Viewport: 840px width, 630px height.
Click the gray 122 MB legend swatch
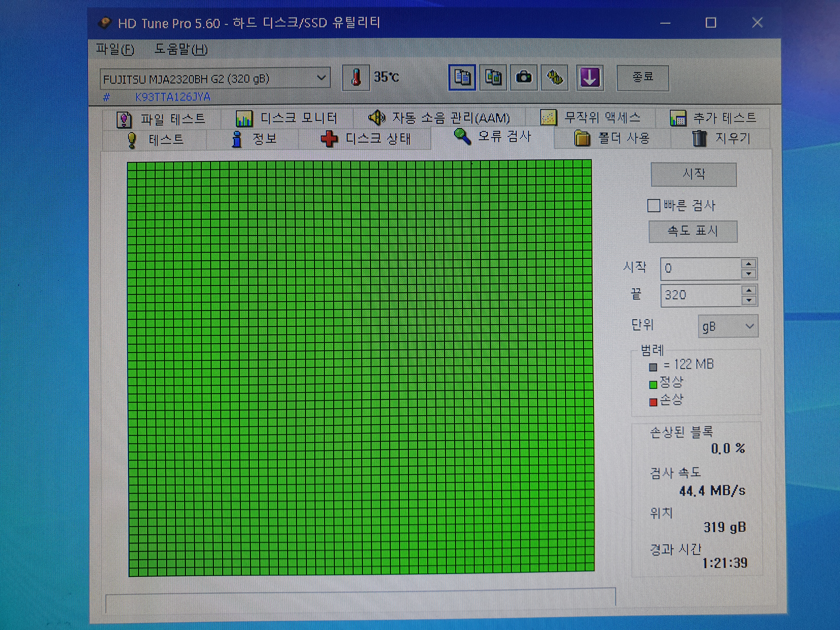tap(653, 367)
